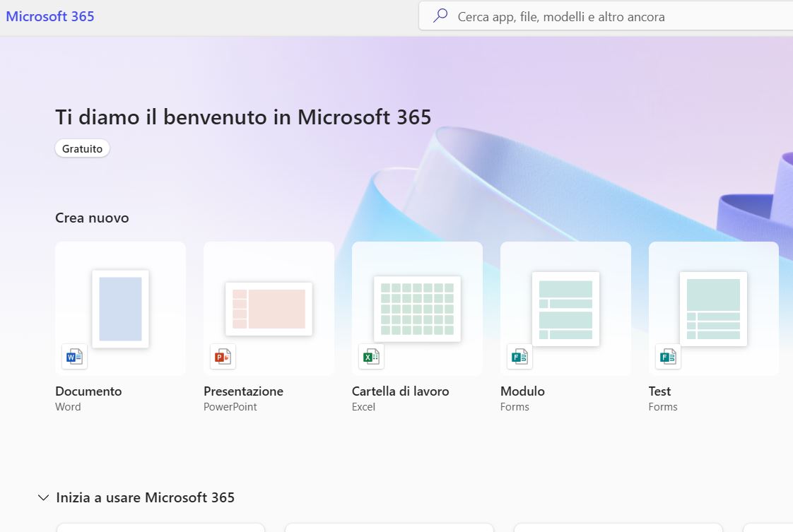
Task: Select the Excel icon on the Cartella di lavoro card
Action: click(x=371, y=356)
